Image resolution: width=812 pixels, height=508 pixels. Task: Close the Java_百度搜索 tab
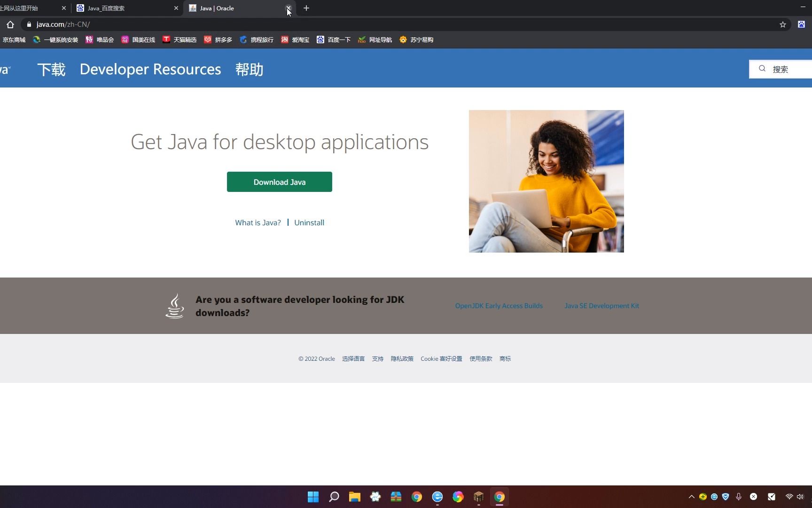[x=176, y=8]
